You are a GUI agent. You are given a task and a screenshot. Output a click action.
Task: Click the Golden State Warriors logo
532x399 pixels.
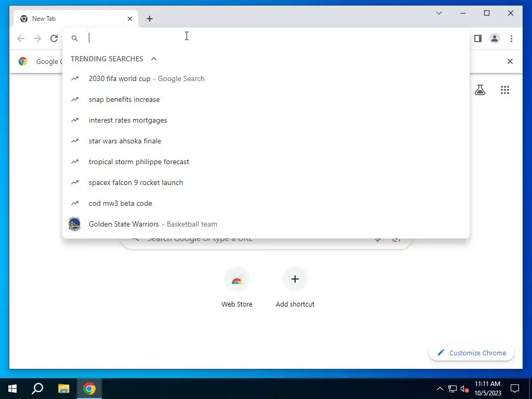[74, 224]
